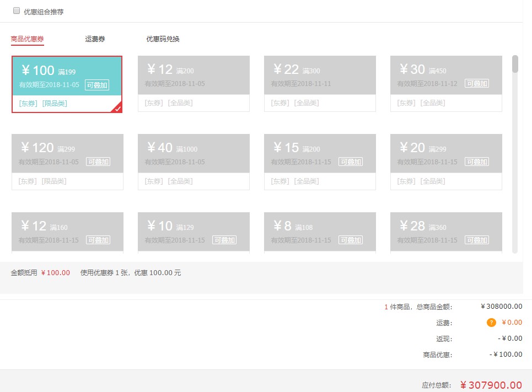This screenshot has height=392, width=532.
Task: Select the ¥22 满300 coupon card
Action: pyautogui.click(x=320, y=83)
